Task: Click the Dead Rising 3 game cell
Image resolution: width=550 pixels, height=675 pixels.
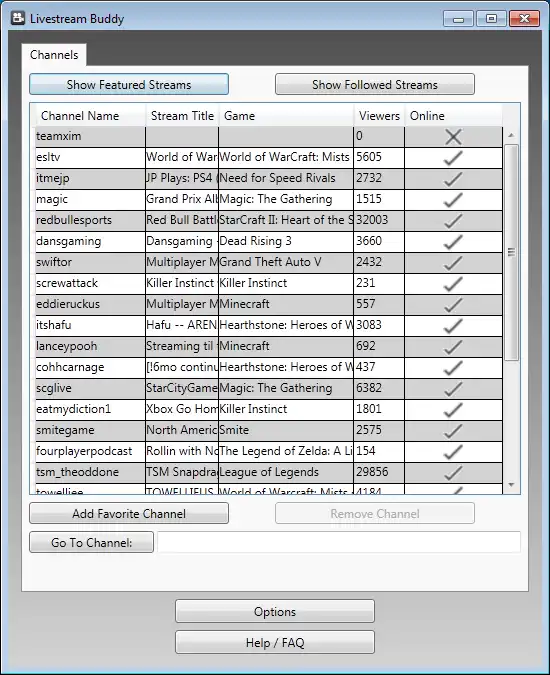Action: (286, 241)
